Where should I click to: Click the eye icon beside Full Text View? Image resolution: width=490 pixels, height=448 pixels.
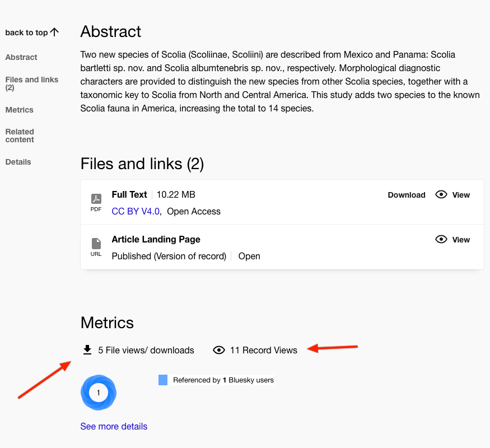pos(441,195)
